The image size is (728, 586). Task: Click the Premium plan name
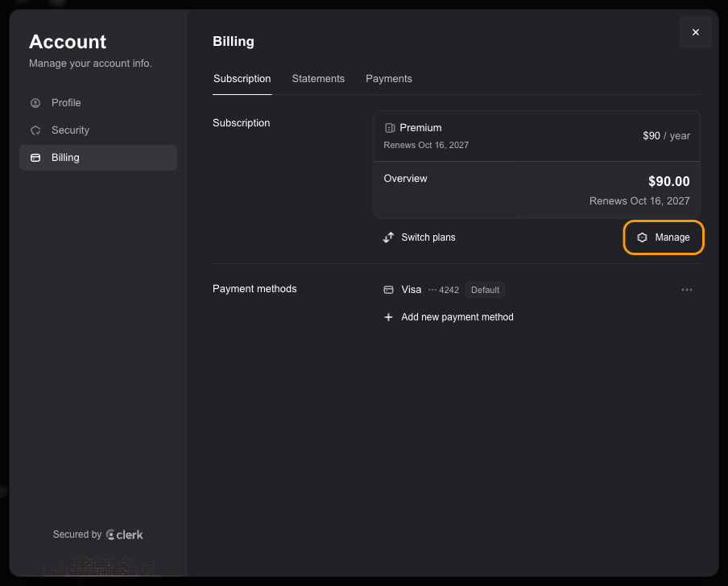pos(420,128)
